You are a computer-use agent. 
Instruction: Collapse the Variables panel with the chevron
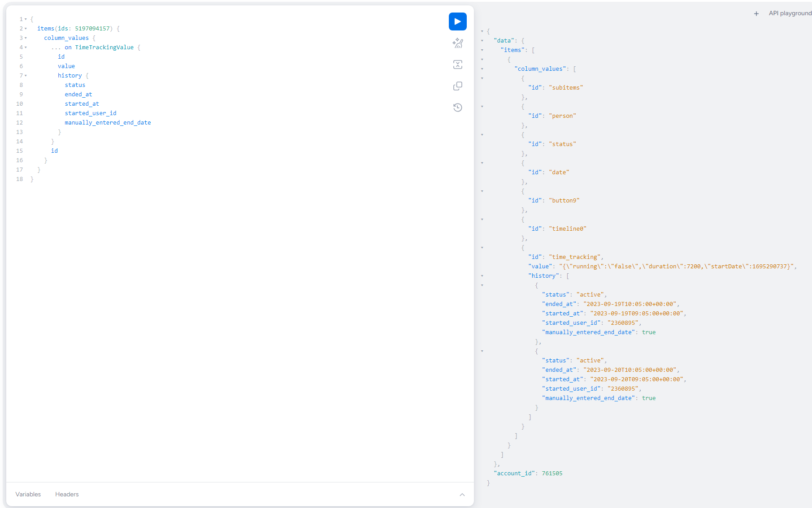(x=462, y=495)
